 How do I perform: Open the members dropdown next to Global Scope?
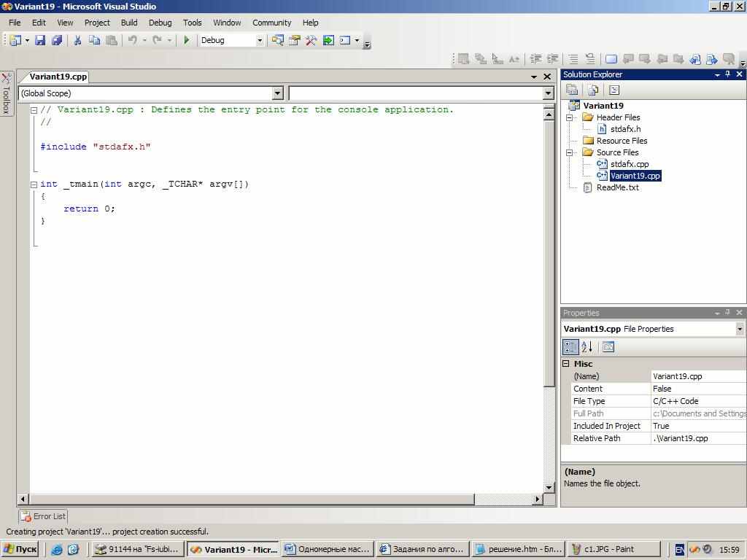point(549,93)
